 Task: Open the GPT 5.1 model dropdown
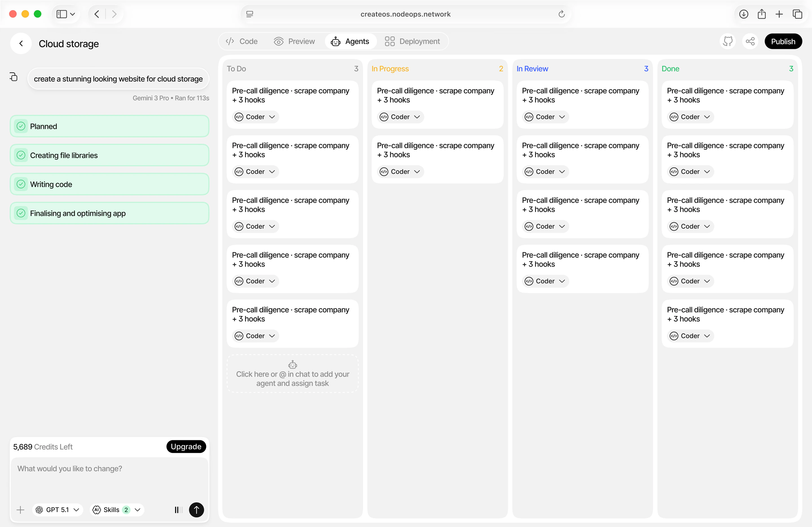(x=57, y=510)
